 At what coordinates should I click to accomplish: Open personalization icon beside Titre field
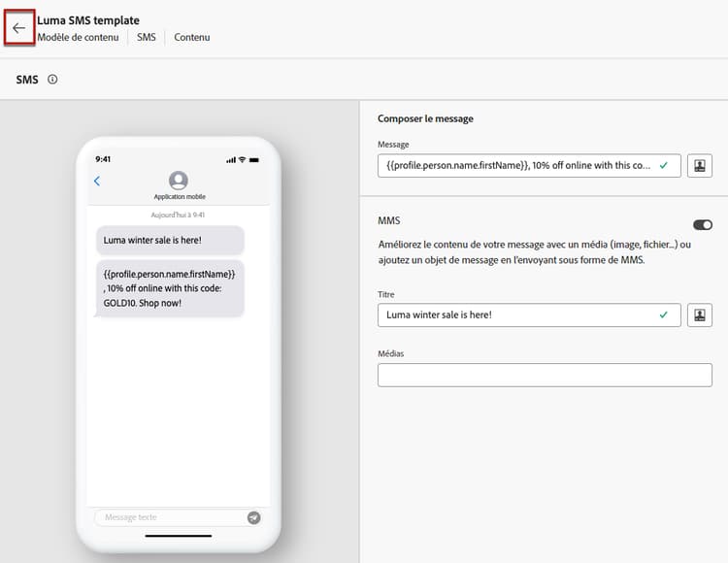[699, 315]
